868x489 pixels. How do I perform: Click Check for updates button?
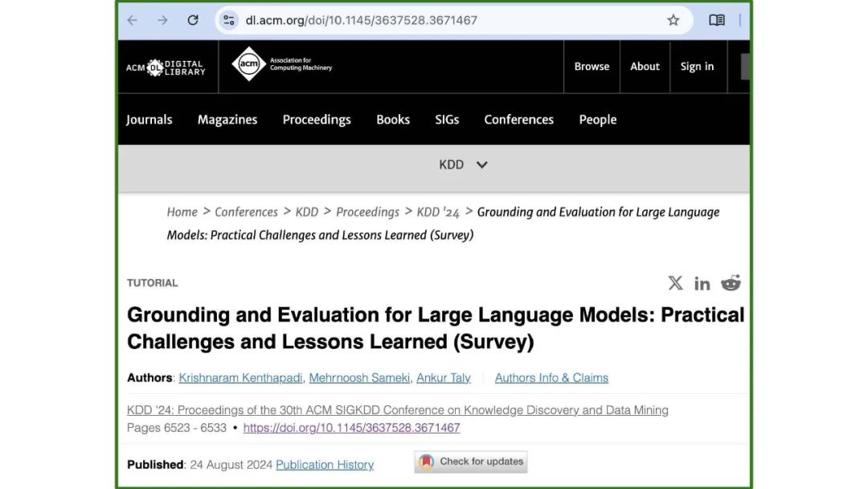pyautogui.click(x=470, y=462)
